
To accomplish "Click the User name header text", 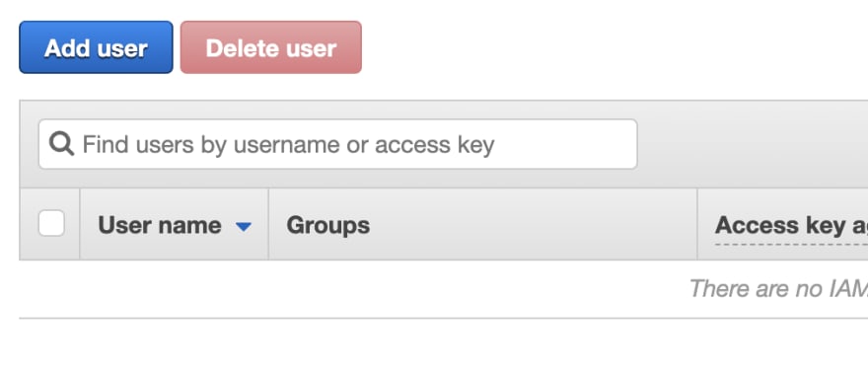I will pos(160,225).
